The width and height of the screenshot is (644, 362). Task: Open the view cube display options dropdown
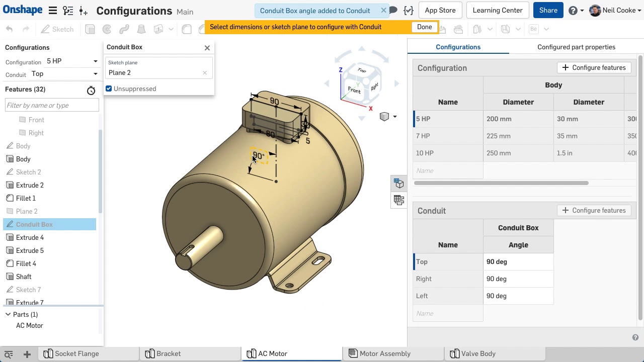(389, 117)
